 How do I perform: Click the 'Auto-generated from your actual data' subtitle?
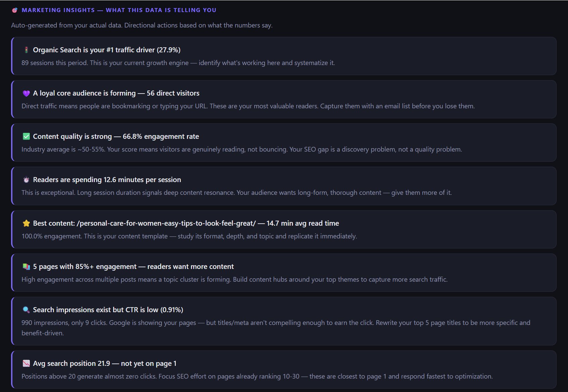coord(142,25)
